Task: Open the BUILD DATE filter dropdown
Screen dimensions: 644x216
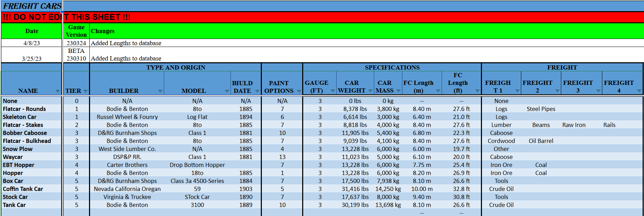Action: click(x=257, y=91)
